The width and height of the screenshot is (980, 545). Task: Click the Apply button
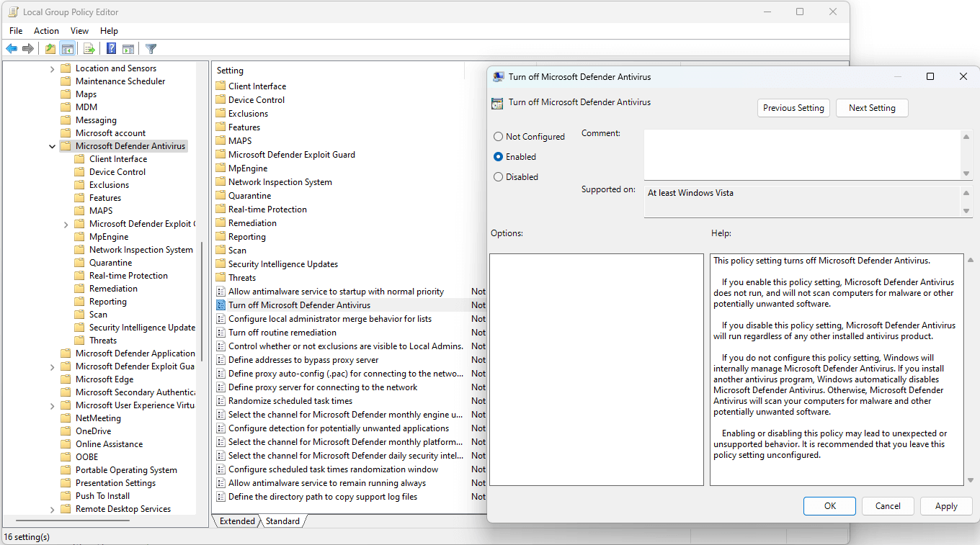click(x=946, y=506)
